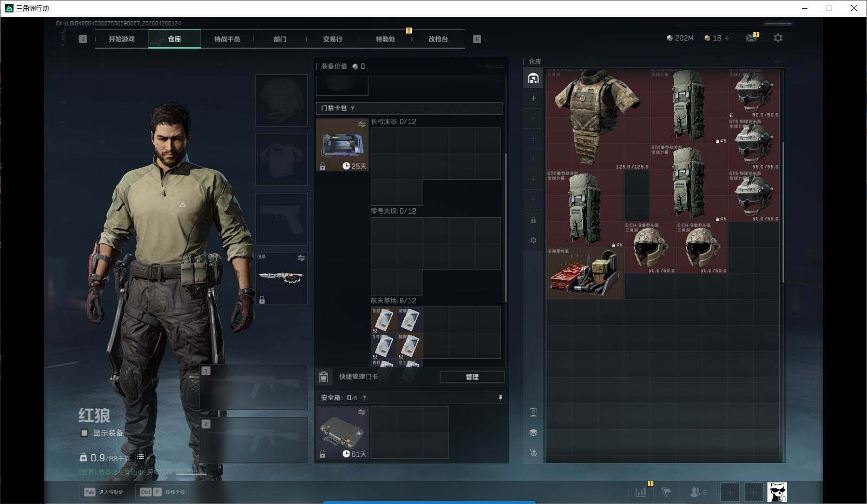
Task: Select the body armor with 125.0/125.0 durability
Action: tap(598, 119)
